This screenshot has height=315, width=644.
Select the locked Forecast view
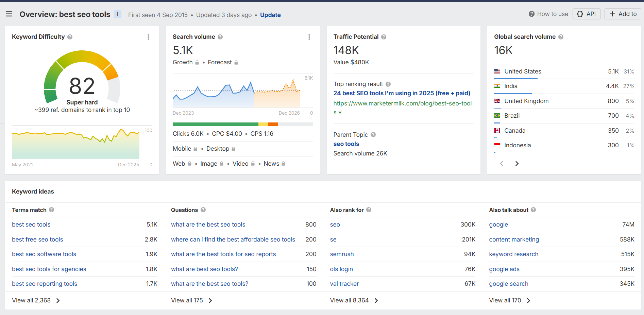coord(220,62)
